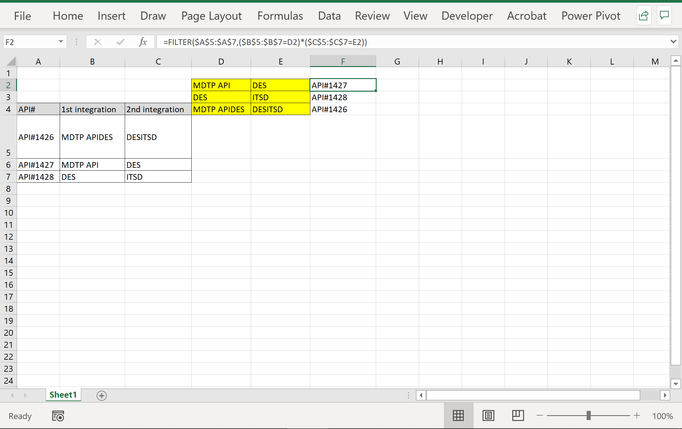Select cell F2 containing API#1427
The height and width of the screenshot is (429, 682).
point(343,85)
